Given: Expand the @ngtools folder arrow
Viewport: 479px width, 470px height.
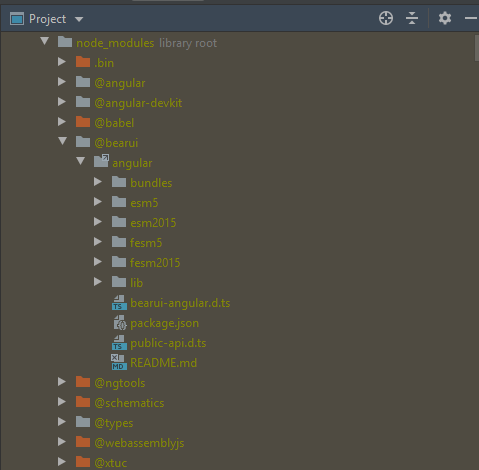Looking at the screenshot, I should click(x=62, y=382).
